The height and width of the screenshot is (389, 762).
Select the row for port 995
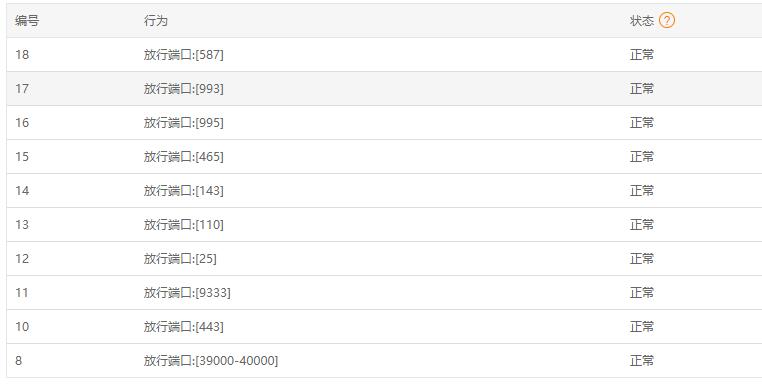click(x=384, y=123)
